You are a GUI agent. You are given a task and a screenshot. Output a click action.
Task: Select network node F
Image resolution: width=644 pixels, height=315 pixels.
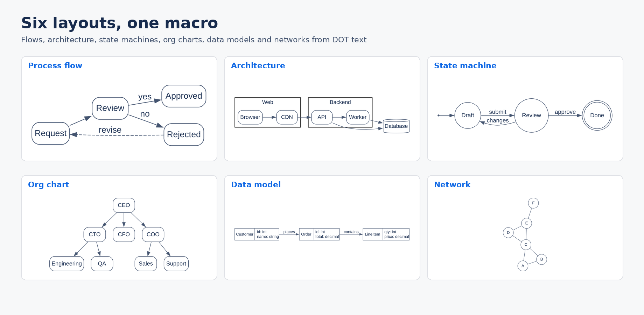coord(533,203)
